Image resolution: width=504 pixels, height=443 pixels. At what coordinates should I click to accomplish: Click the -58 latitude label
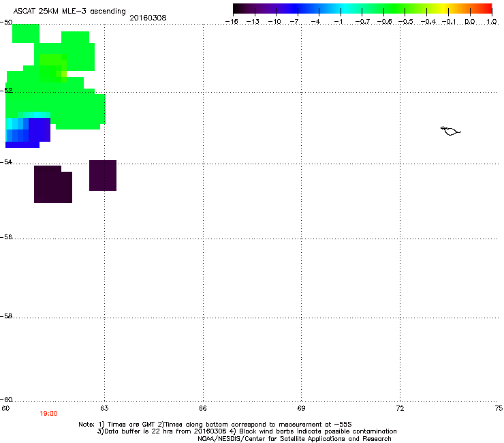click(6, 316)
